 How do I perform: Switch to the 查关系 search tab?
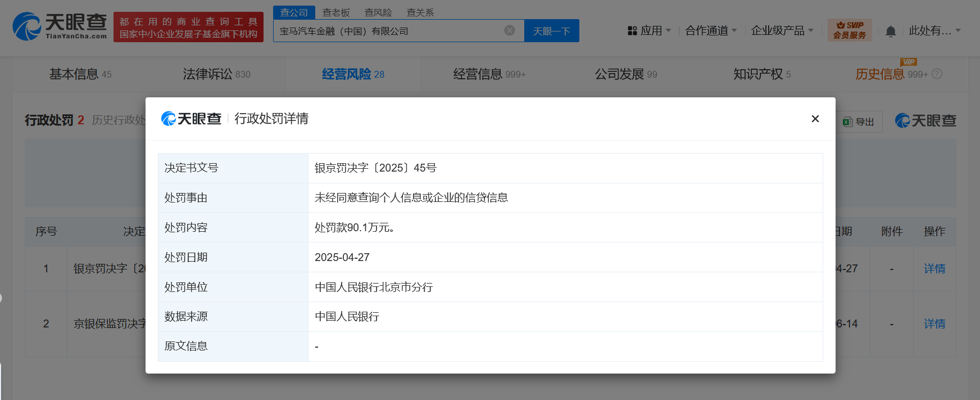pos(420,12)
